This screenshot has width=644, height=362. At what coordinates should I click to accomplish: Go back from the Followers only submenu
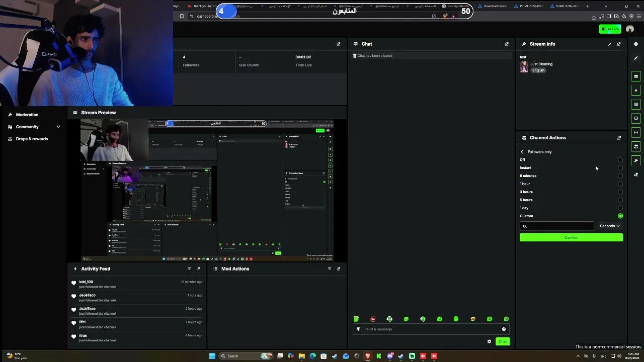pos(522,152)
